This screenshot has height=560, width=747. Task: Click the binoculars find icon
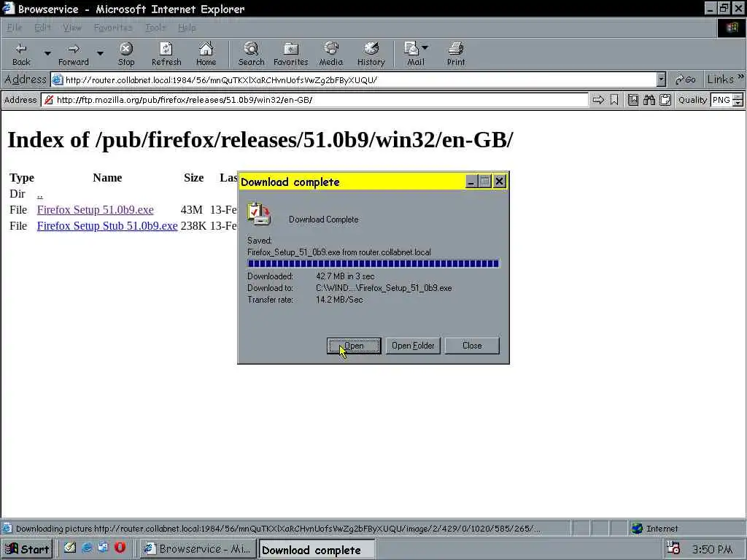tap(649, 100)
